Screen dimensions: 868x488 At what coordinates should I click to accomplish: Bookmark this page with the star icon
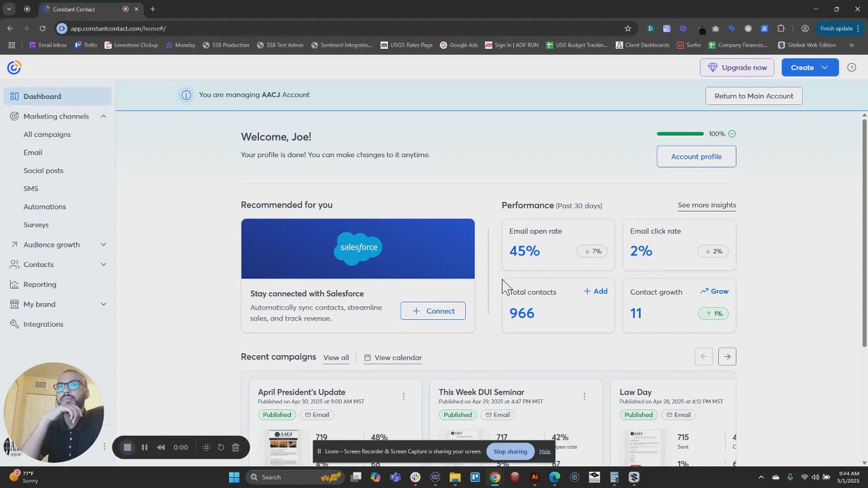(628, 28)
